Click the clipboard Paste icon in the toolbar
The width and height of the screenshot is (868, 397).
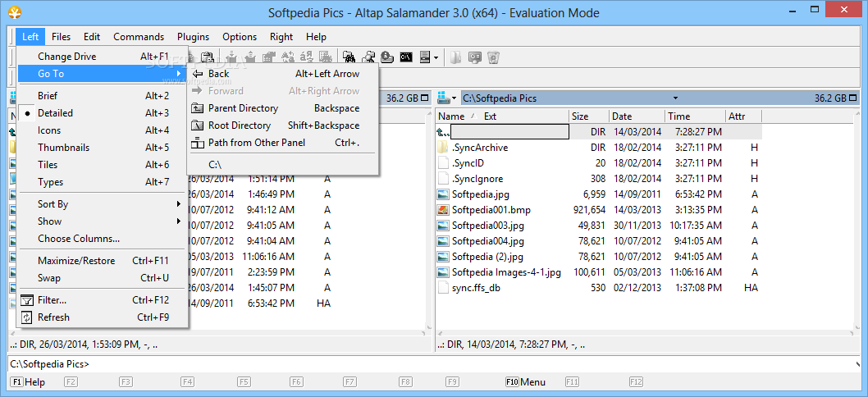coord(208,57)
